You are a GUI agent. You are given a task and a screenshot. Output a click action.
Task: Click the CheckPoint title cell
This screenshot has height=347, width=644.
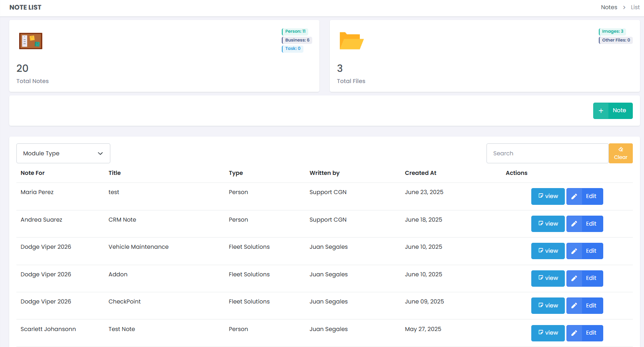(125, 301)
